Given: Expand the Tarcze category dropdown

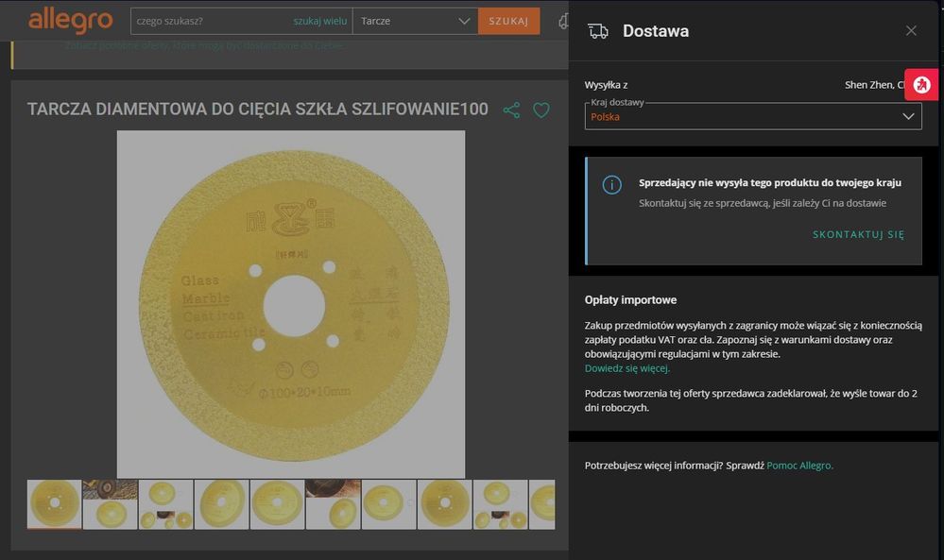Looking at the screenshot, I should pyautogui.click(x=414, y=21).
